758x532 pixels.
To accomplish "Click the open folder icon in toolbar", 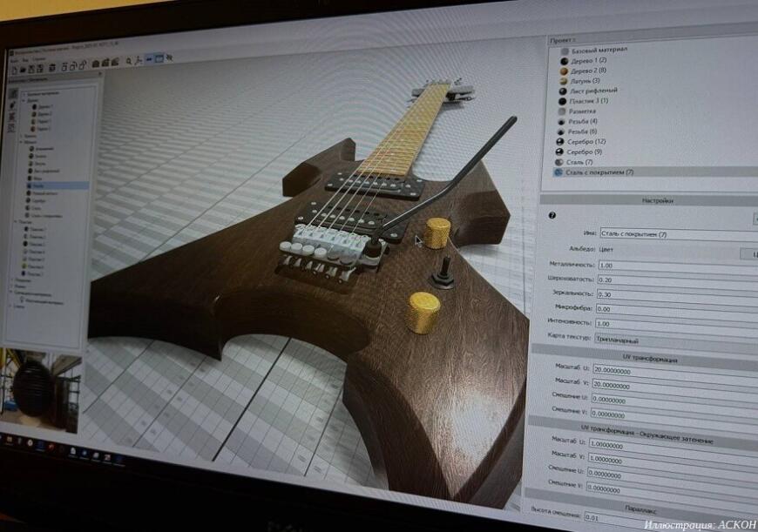I will [23, 69].
